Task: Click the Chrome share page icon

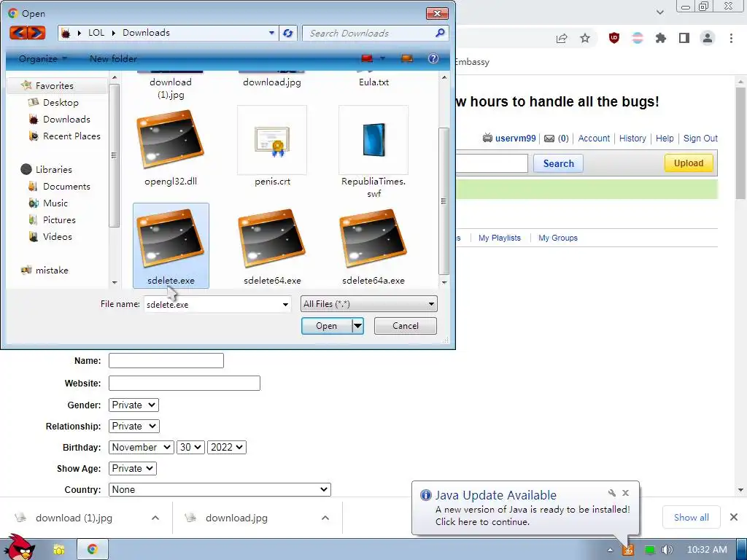Action: click(562, 39)
